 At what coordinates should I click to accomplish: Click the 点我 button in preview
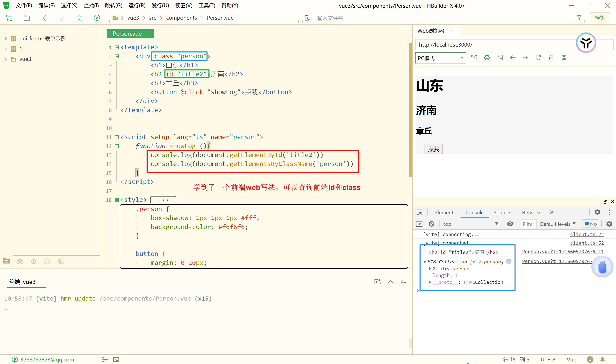tap(433, 149)
